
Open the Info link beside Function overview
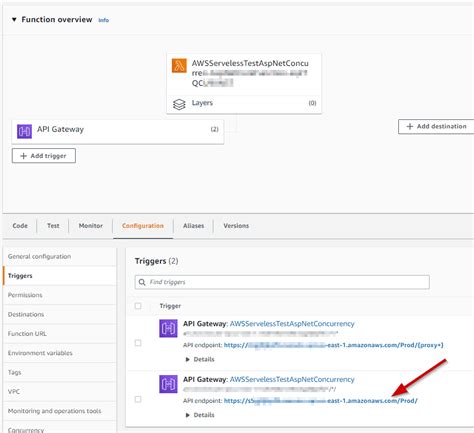104,20
